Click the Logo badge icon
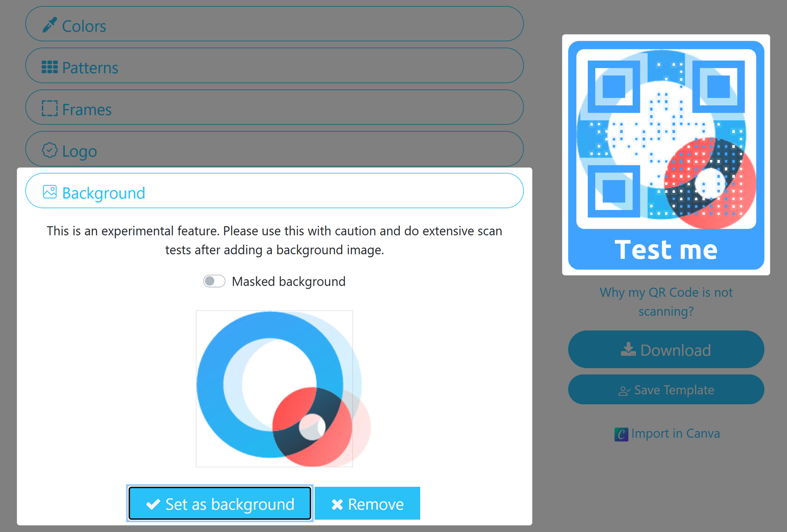The image size is (787, 532). (49, 150)
